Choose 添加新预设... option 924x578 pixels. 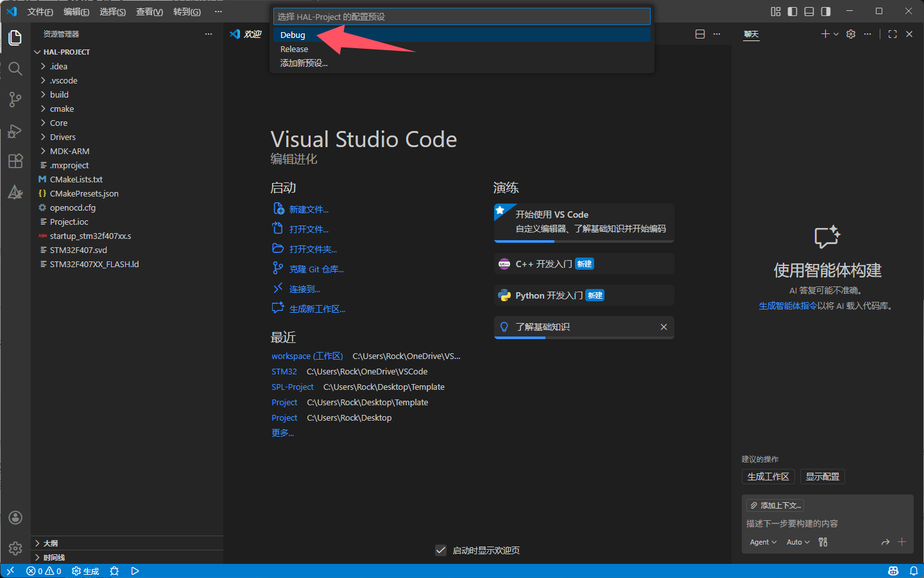[x=462, y=63]
